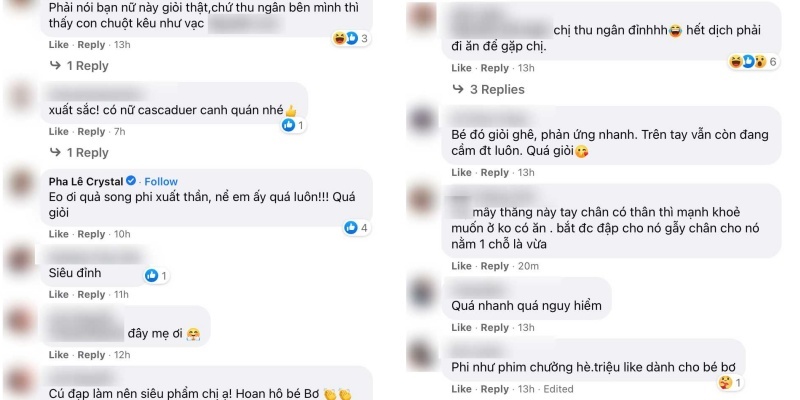
Task: Expand "1 Reply" under "xuất sắc" comment
Action: (x=79, y=153)
